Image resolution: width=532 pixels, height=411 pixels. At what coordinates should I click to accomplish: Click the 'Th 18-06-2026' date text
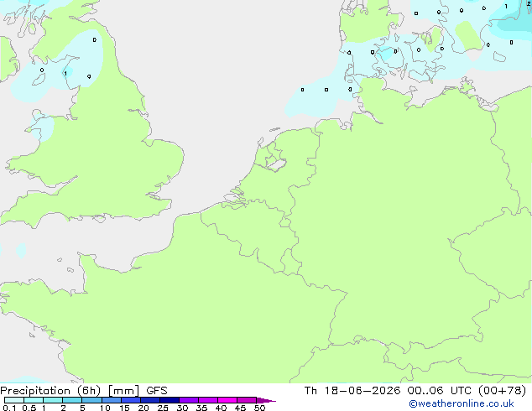pos(352,391)
